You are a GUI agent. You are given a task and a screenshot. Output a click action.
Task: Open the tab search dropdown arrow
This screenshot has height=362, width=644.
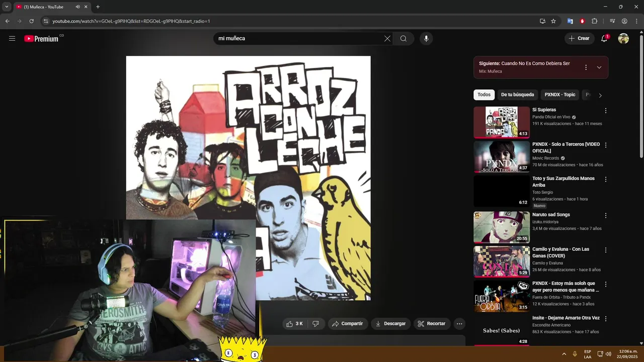7,7
